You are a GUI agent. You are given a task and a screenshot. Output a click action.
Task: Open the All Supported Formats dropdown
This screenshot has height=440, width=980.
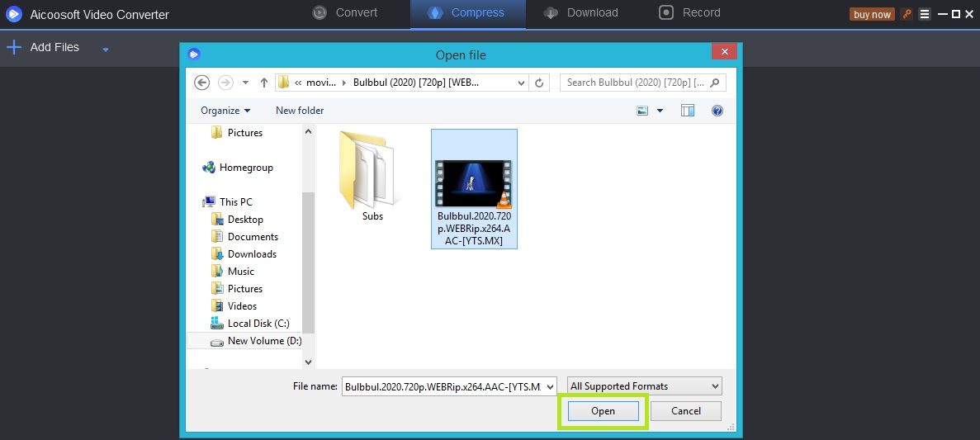click(x=644, y=386)
